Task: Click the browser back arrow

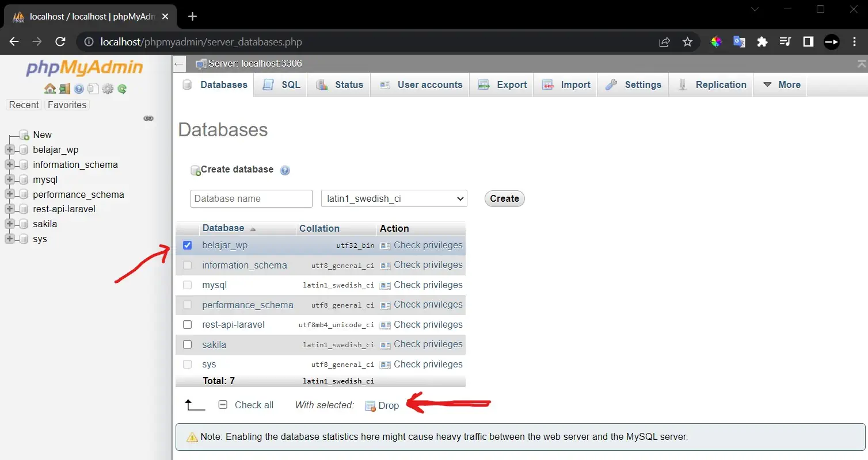Action: [14, 42]
